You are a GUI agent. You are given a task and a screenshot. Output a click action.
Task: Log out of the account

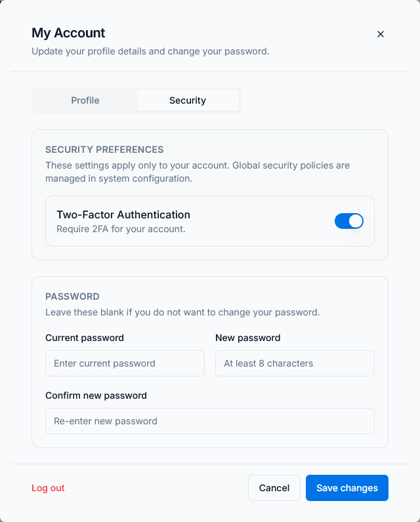click(x=48, y=488)
